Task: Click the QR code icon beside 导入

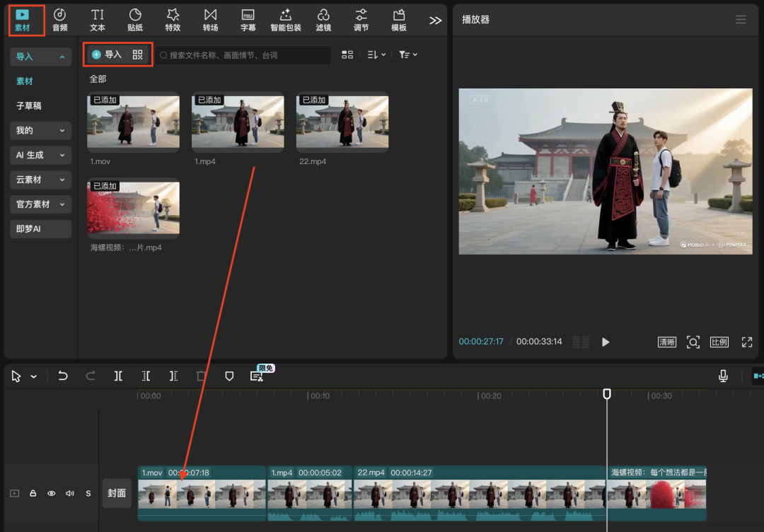Action: [x=137, y=54]
